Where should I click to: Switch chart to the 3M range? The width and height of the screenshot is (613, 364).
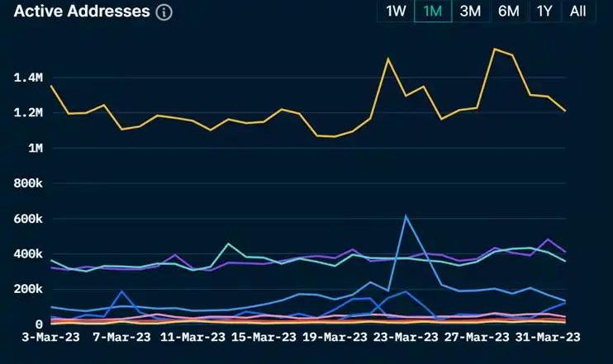pyautogui.click(x=470, y=12)
